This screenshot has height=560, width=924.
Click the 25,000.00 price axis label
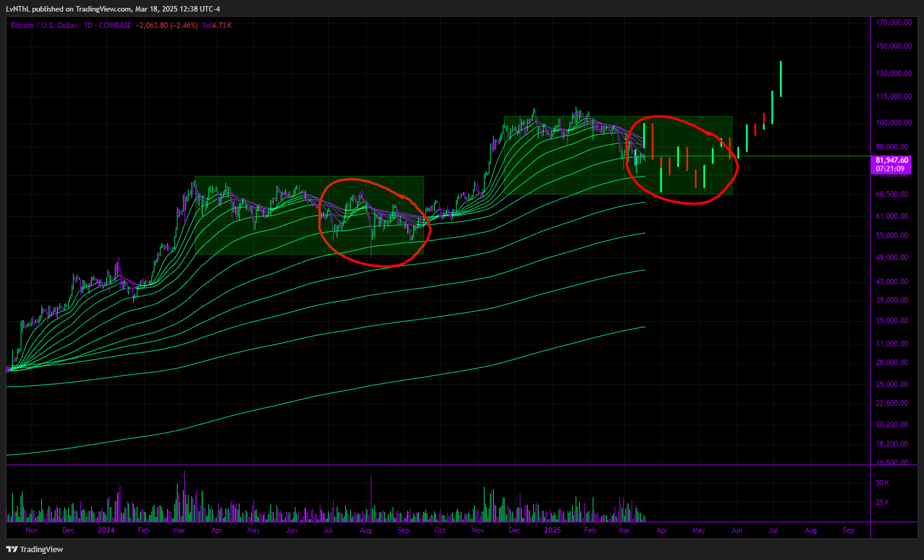892,384
